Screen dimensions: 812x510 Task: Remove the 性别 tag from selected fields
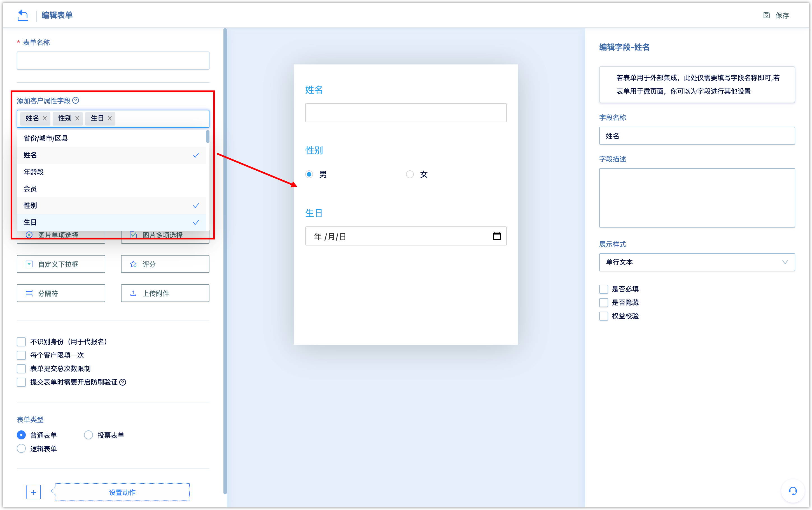click(77, 118)
